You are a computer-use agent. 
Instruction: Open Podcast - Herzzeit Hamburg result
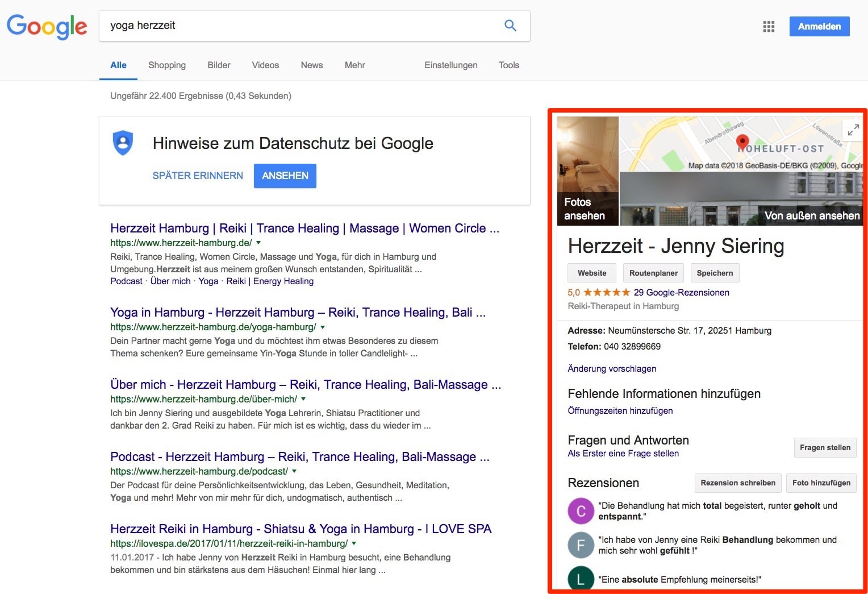pos(300,456)
